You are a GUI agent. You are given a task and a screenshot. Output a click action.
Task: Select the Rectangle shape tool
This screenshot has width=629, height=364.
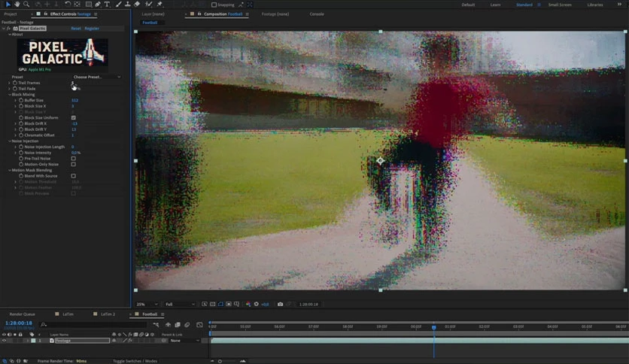89,5
